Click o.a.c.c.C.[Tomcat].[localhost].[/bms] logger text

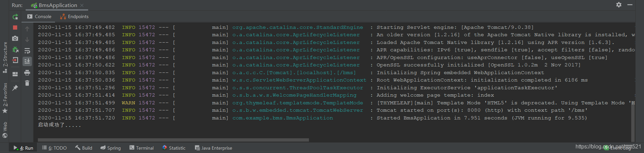(294, 73)
